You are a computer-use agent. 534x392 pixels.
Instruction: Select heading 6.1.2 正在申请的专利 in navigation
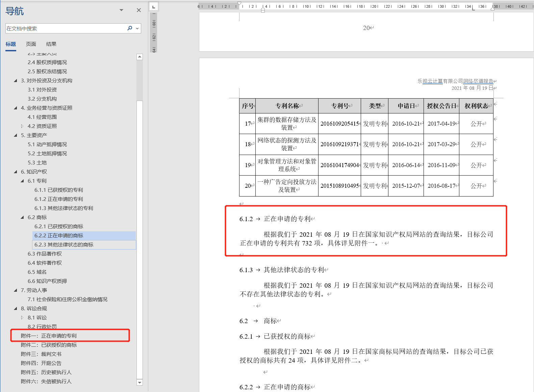[x=58, y=199]
